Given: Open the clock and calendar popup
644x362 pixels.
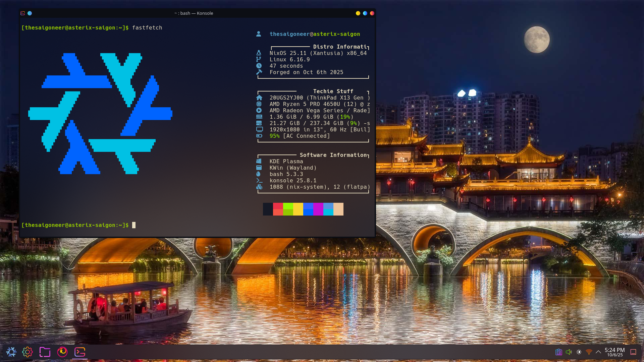Looking at the screenshot, I should point(614,352).
